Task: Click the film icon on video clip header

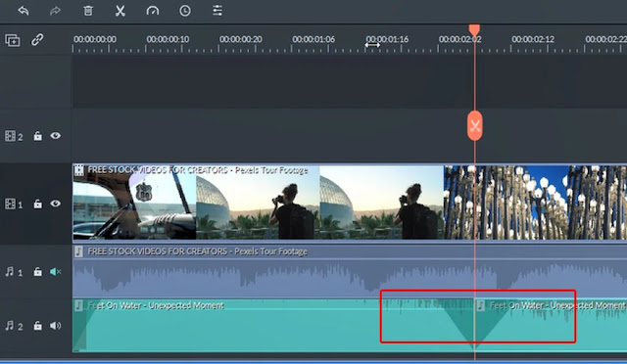Action: (79, 170)
